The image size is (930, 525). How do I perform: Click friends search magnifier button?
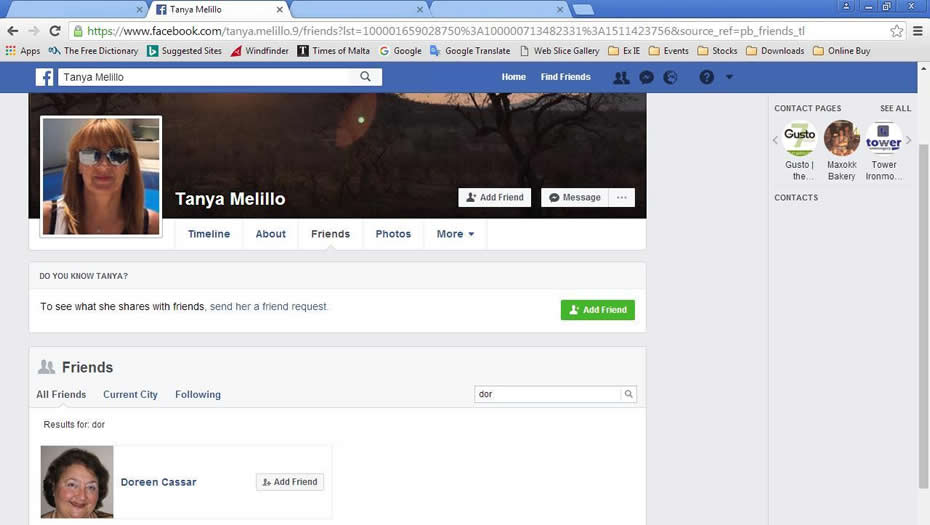(629, 394)
